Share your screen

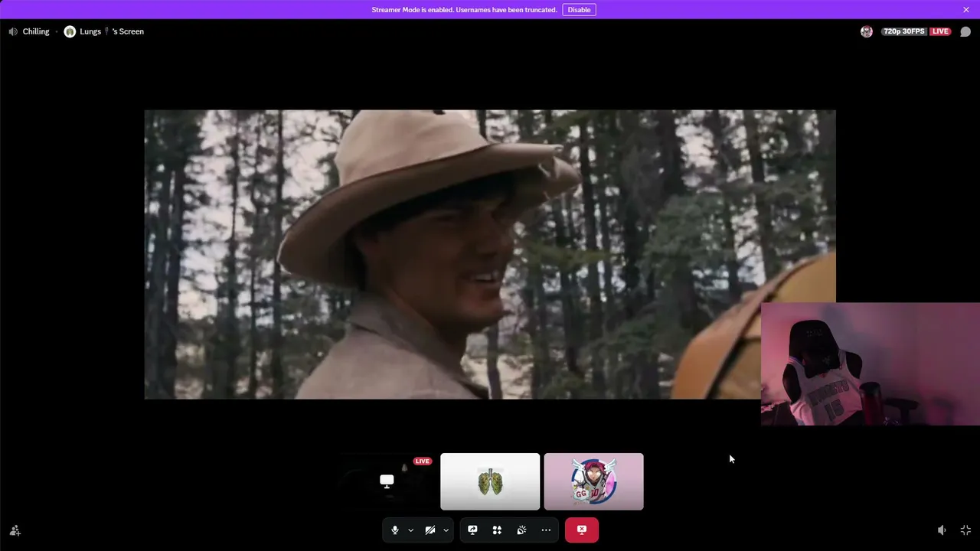coord(472,530)
